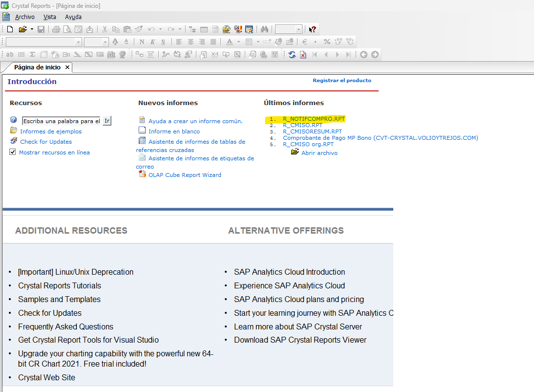Click the Open file folder icon
Viewport: 534px width, 392px height.
pos(22,29)
